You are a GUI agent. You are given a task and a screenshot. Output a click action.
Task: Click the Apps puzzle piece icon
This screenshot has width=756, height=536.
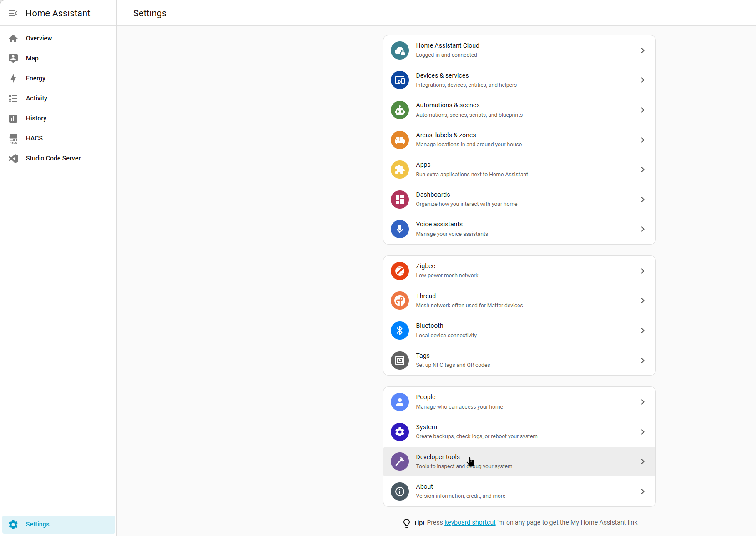coord(399,170)
